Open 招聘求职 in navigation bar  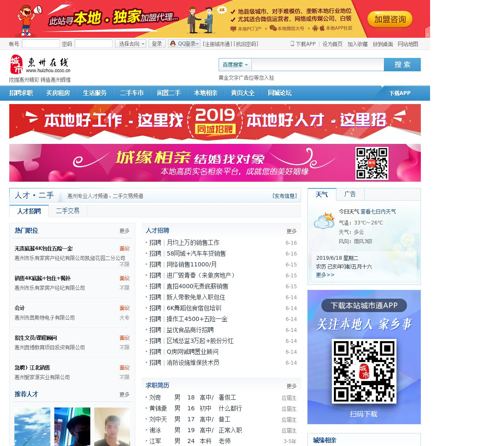(21, 93)
